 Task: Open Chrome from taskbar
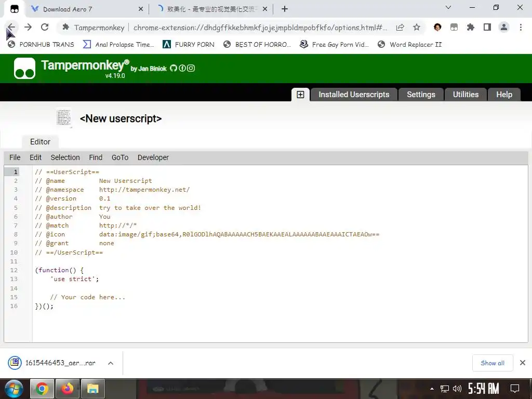42,389
